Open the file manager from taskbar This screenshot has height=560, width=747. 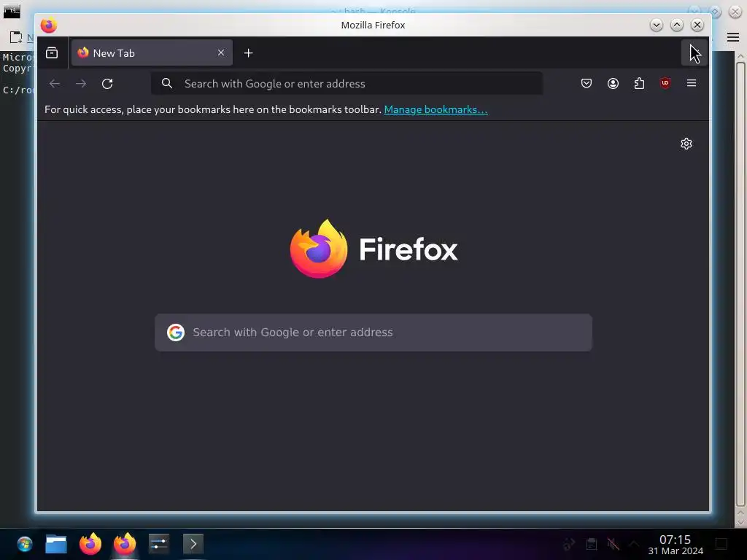click(56, 544)
